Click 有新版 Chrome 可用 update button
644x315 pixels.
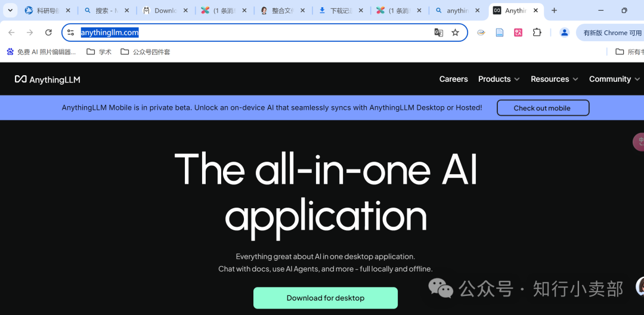(x=611, y=32)
